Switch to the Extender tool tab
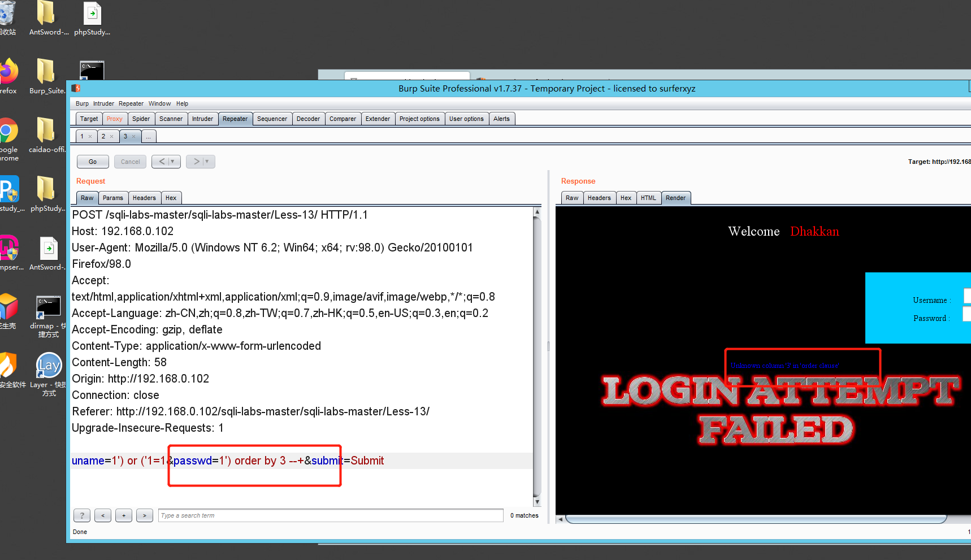The height and width of the screenshot is (560, 971). click(378, 119)
